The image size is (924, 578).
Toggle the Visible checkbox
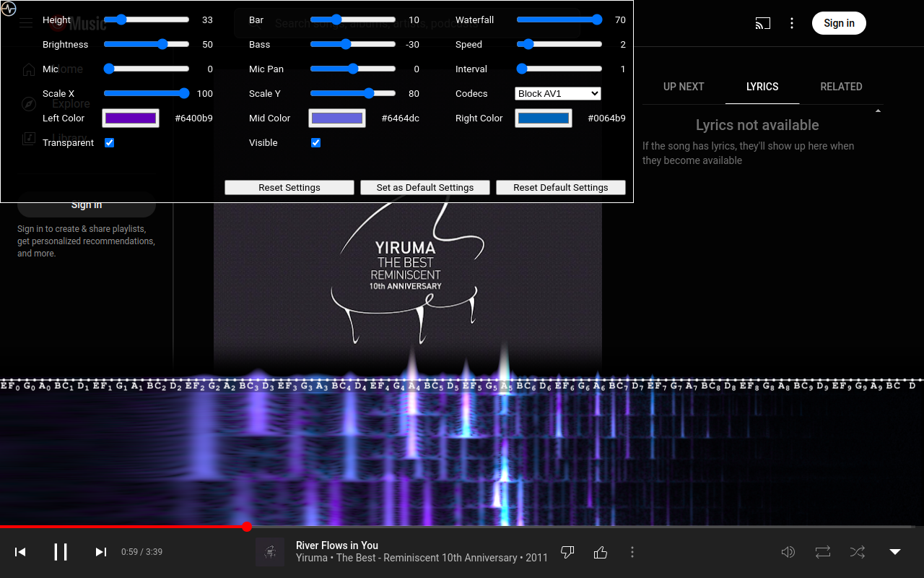click(316, 143)
